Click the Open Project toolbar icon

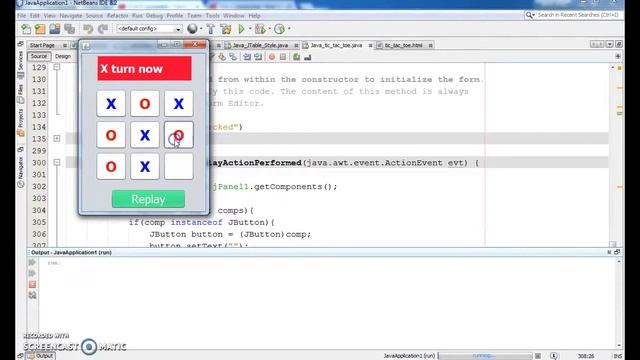coord(55,29)
